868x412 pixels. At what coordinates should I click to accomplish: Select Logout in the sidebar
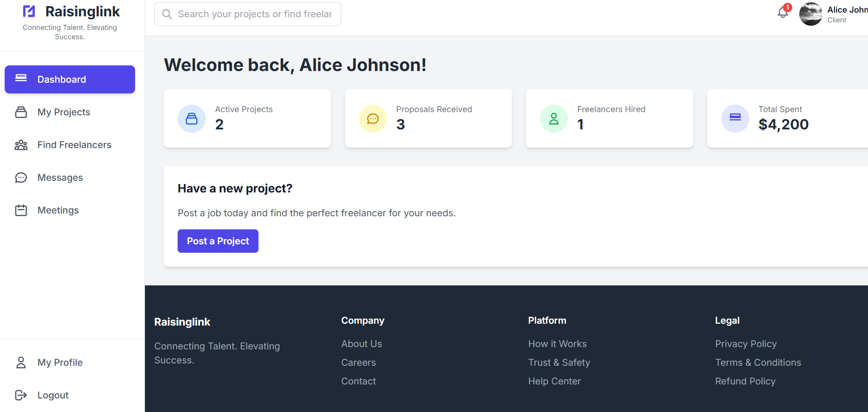click(70, 395)
